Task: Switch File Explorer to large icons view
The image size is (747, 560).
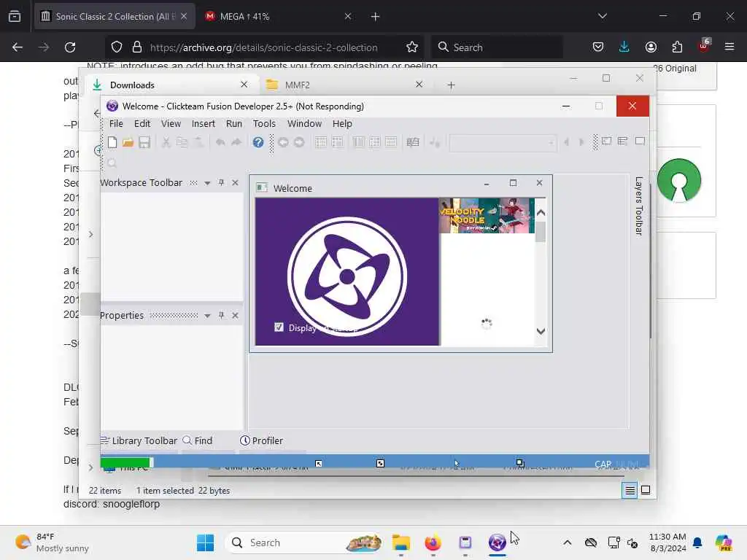Action: tap(646, 490)
